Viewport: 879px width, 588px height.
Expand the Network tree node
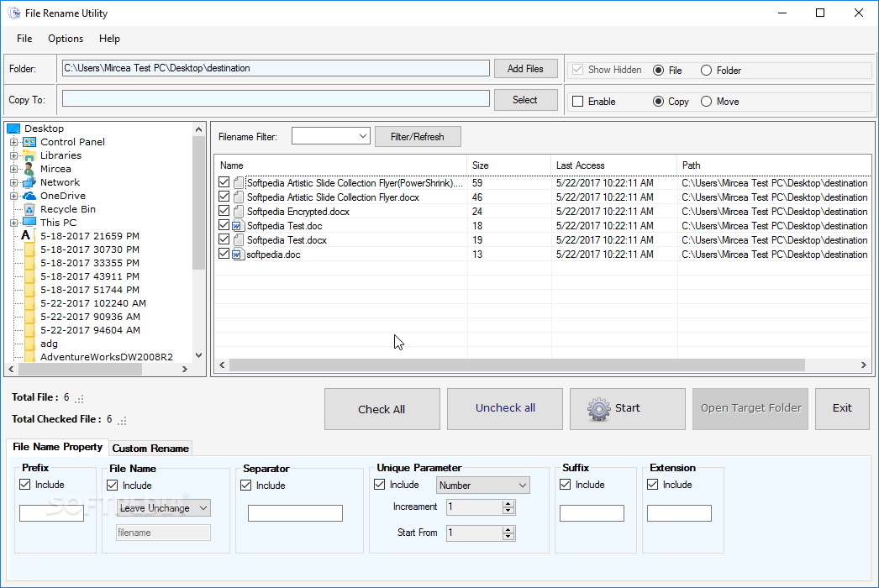point(13,183)
